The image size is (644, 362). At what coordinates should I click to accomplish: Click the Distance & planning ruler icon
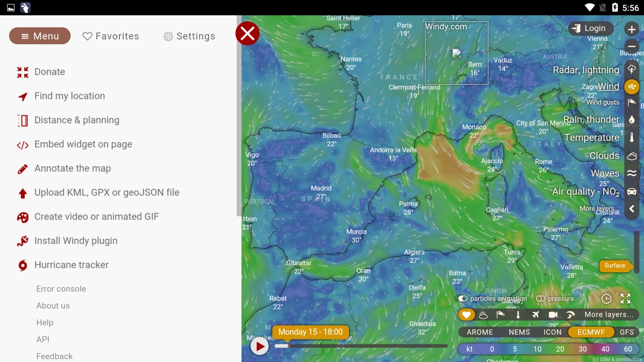click(x=23, y=120)
